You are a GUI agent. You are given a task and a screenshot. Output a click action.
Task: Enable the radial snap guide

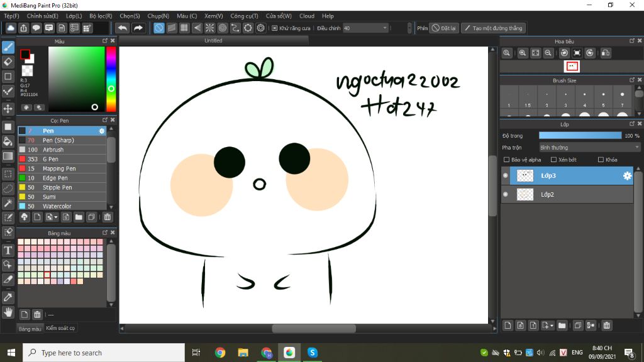210,28
